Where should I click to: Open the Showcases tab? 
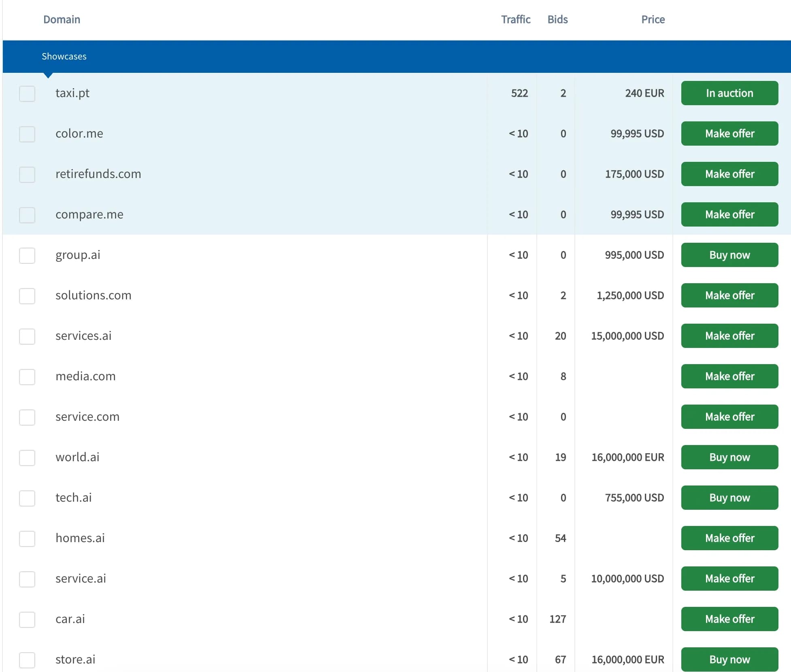pyautogui.click(x=64, y=56)
